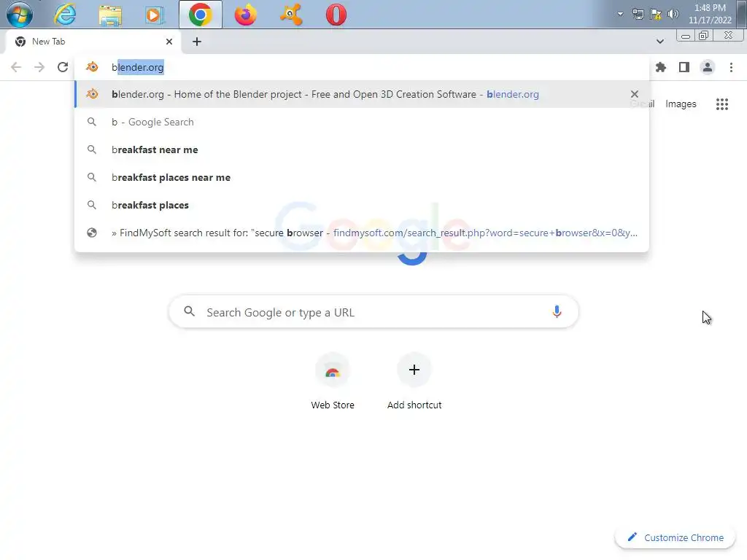This screenshot has width=747, height=560.
Task: Launch Internet Explorer from the taskbar
Action: 65,15
